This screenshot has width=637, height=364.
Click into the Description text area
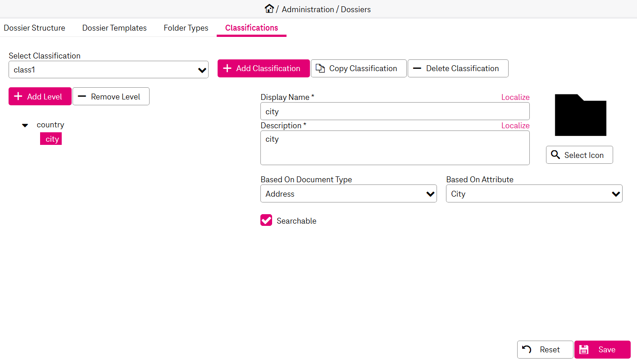pyautogui.click(x=395, y=148)
